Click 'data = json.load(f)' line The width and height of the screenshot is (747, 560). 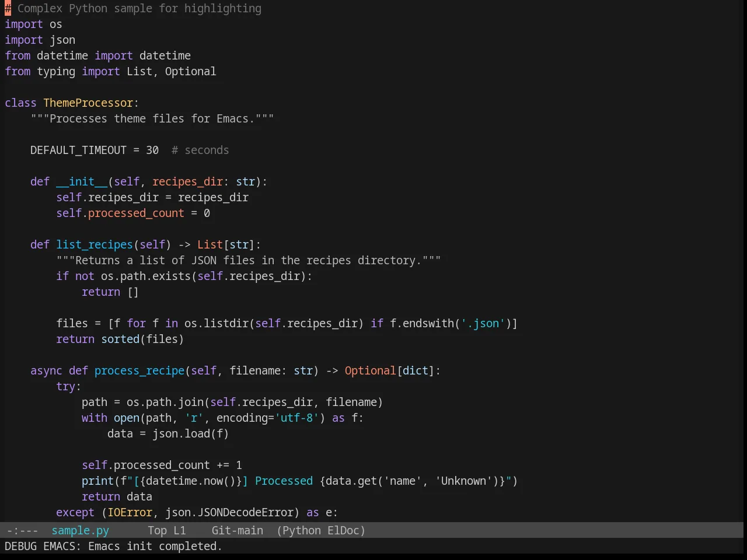[168, 433]
